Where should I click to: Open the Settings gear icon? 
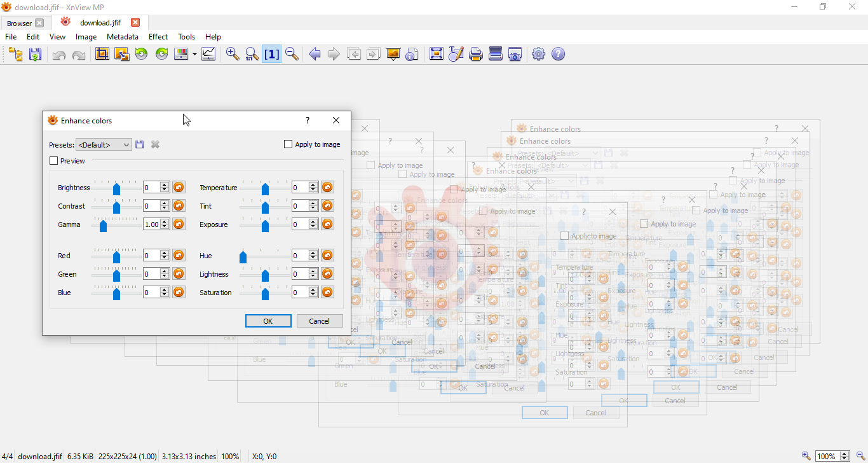pos(538,54)
